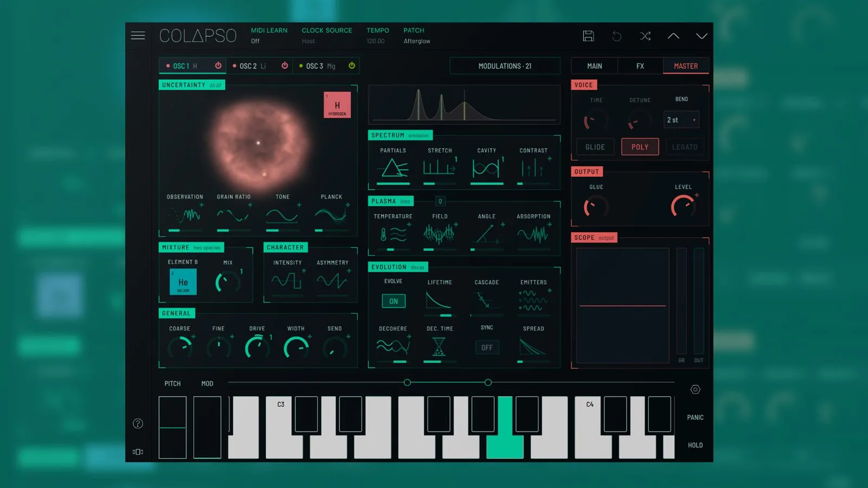The width and height of the screenshot is (868, 488).
Task: Click the Observation waveform icon
Action: pyautogui.click(x=185, y=215)
